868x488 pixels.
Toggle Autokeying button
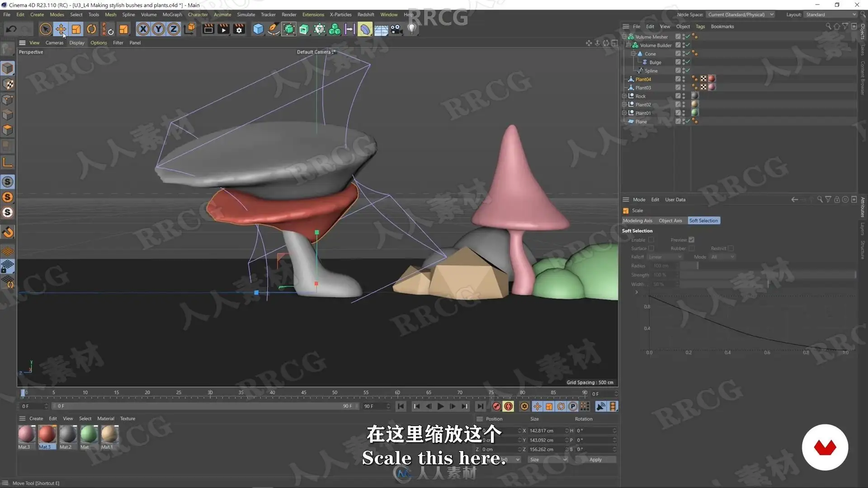point(508,407)
